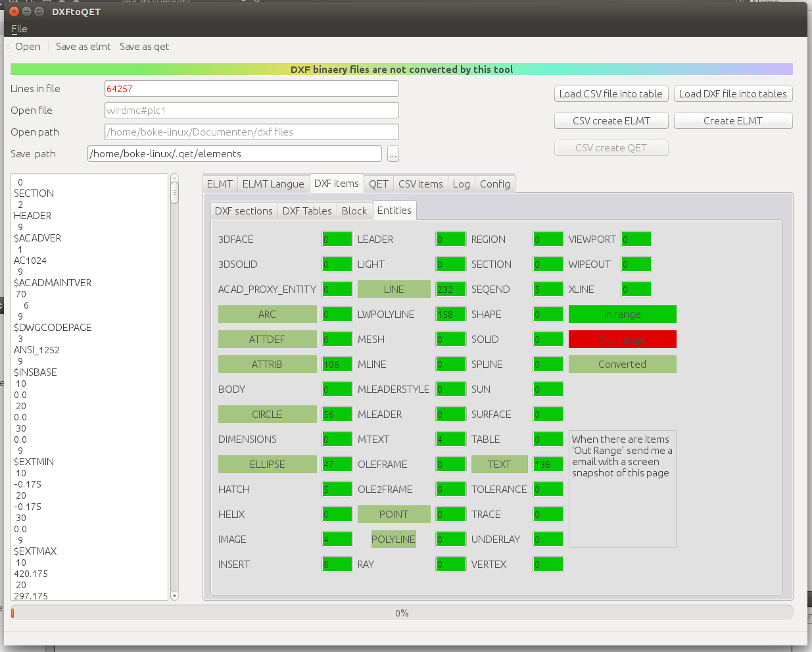Select $ACADVER line in DXF list
812x652 pixels.
tap(37, 238)
